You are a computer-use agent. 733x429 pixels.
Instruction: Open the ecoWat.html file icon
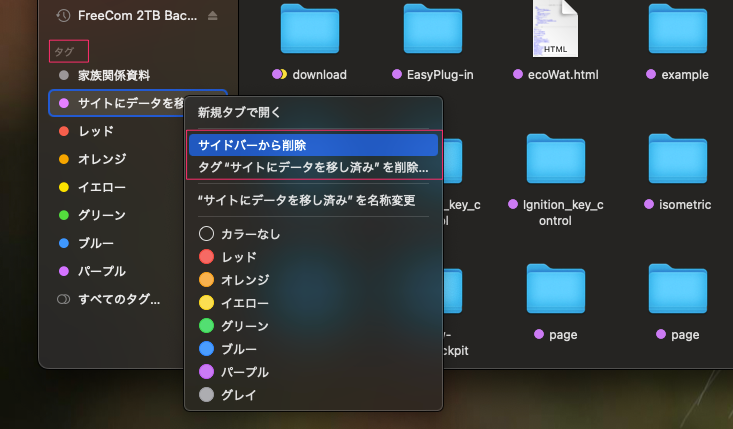(x=556, y=28)
